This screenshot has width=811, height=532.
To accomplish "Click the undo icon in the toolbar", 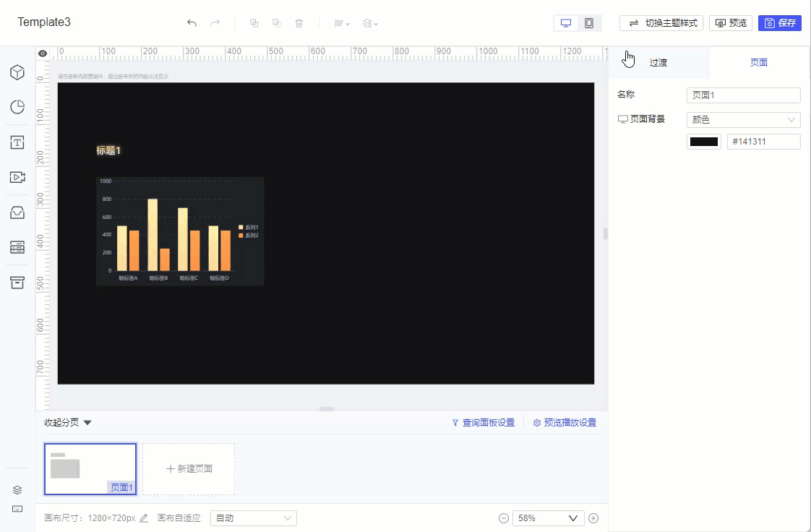I will (192, 22).
